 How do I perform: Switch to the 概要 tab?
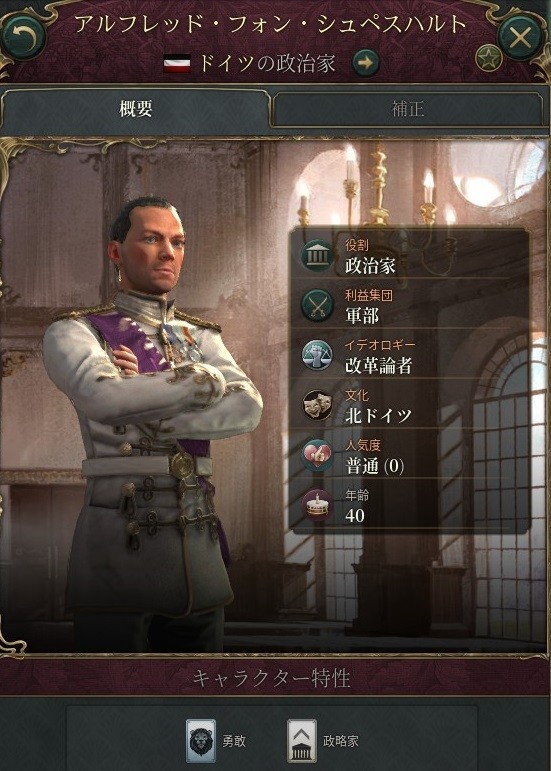click(x=135, y=109)
